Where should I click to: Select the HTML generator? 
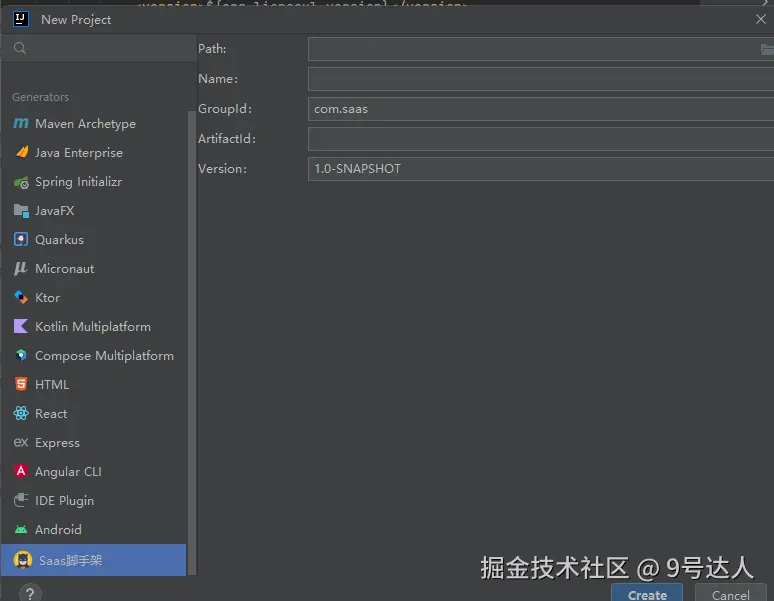click(93, 384)
